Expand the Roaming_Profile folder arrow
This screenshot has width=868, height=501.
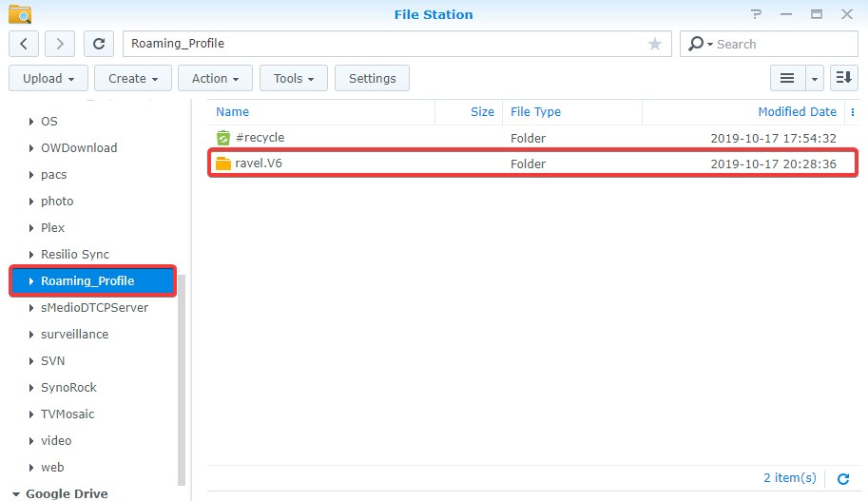click(31, 281)
